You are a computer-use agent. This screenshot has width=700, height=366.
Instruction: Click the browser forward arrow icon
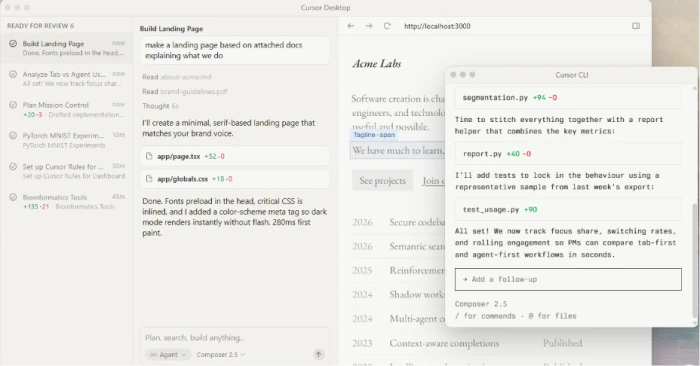(369, 26)
